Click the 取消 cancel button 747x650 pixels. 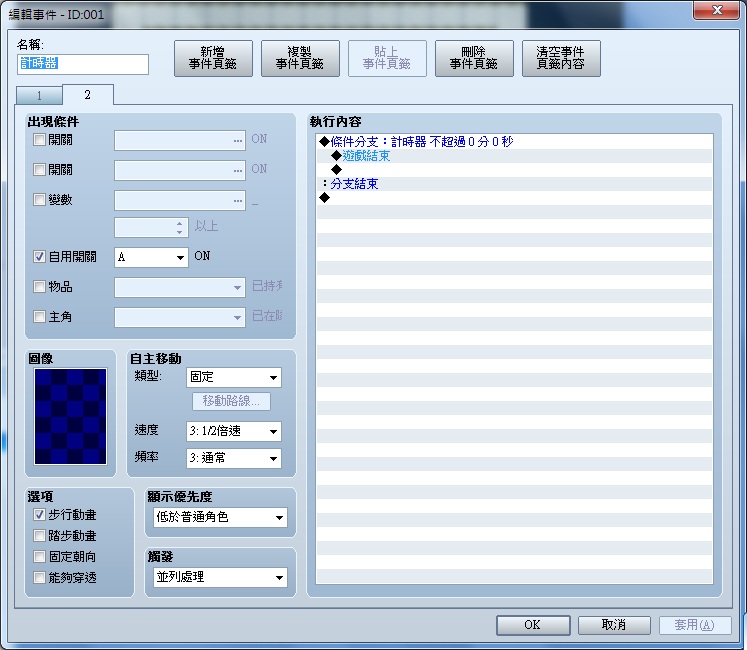[614, 625]
